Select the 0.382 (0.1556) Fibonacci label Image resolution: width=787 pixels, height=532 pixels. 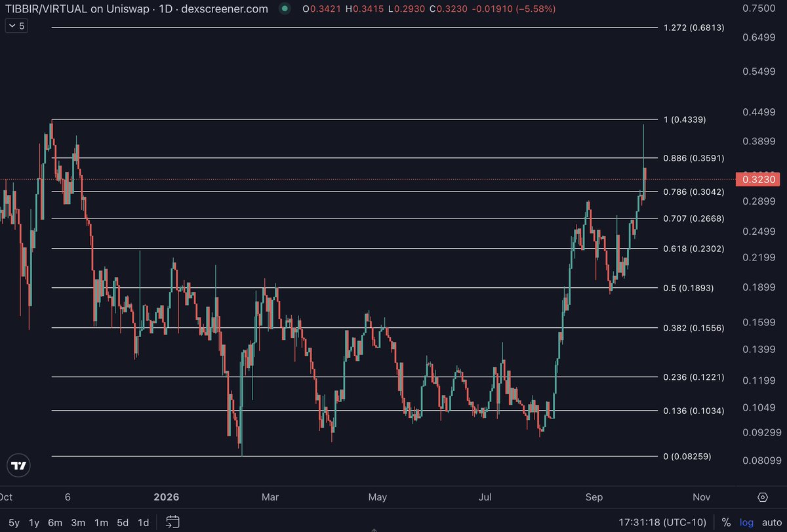[x=694, y=328]
